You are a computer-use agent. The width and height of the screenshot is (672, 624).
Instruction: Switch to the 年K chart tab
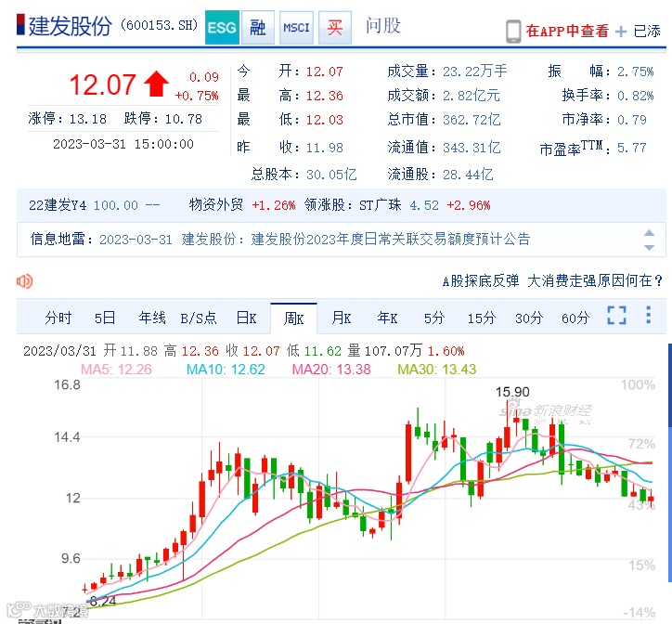(387, 318)
